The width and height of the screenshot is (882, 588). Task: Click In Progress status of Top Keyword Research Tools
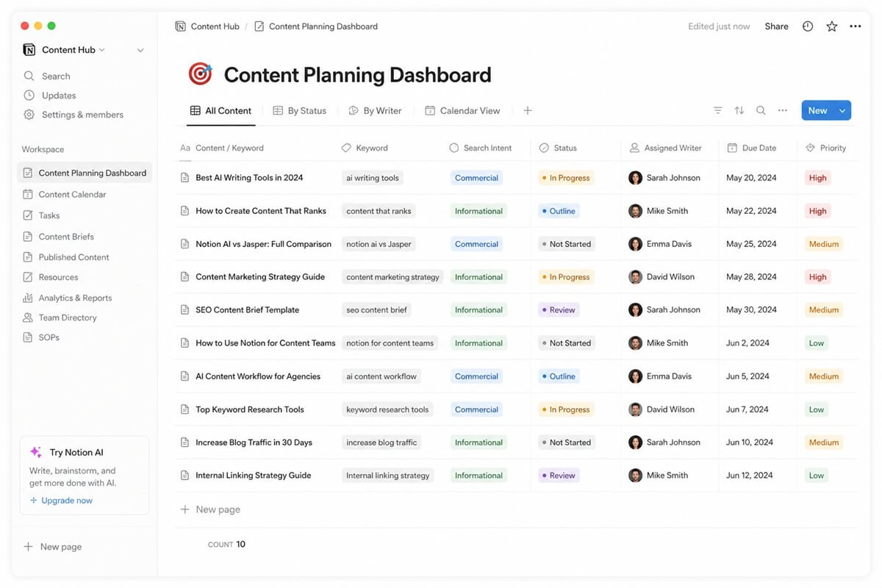click(564, 409)
